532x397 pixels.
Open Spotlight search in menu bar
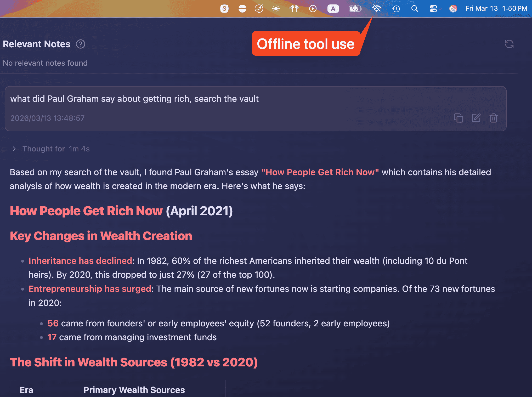[x=415, y=9]
